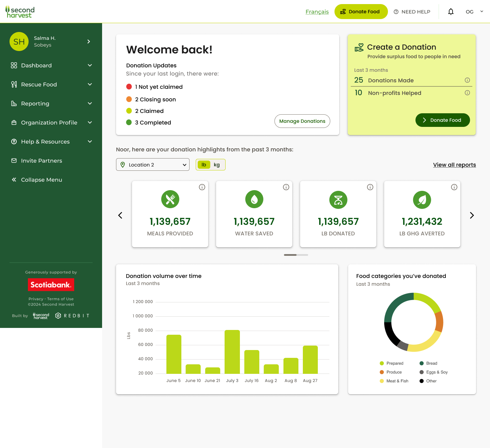Viewport: 490px width, 448px height.
Task: Click info icon on Meals Provided card
Action: 202,187
